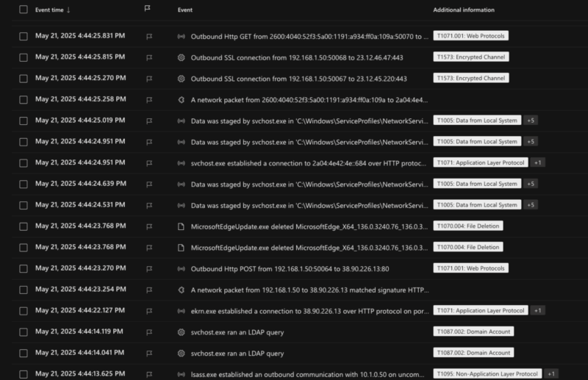Open the T1071.001 Web Protocols tag on Http GET row
This screenshot has height=380, width=588.
[x=470, y=36]
